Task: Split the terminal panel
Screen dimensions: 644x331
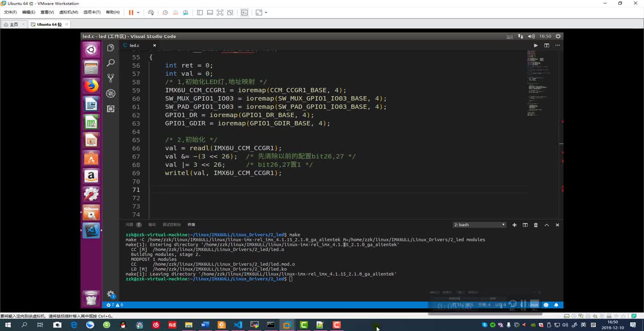Action: (525, 225)
